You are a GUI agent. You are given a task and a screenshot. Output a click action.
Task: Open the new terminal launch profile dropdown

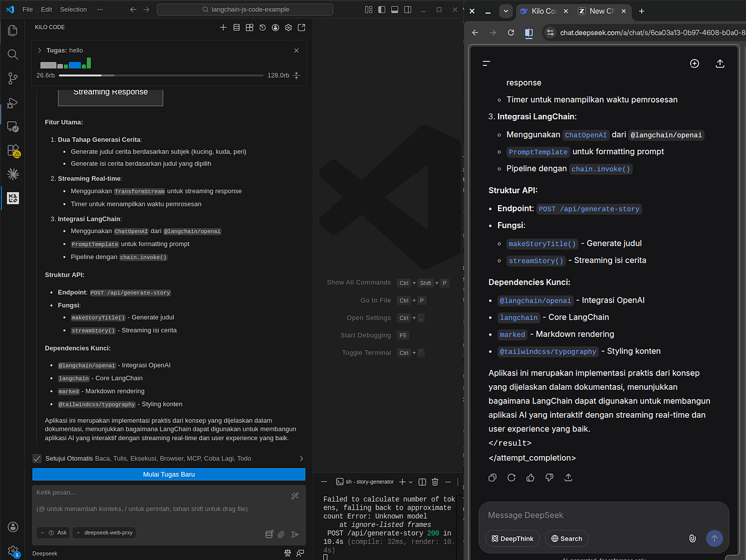[411, 482]
